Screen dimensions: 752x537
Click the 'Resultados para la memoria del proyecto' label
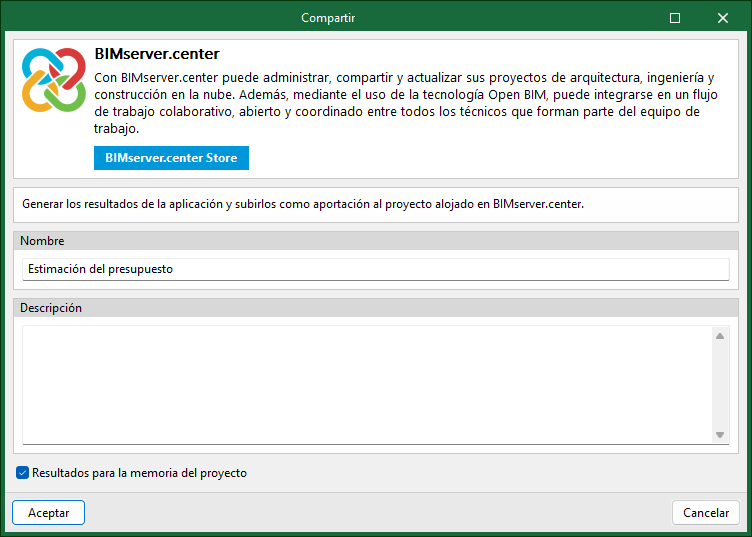point(139,473)
